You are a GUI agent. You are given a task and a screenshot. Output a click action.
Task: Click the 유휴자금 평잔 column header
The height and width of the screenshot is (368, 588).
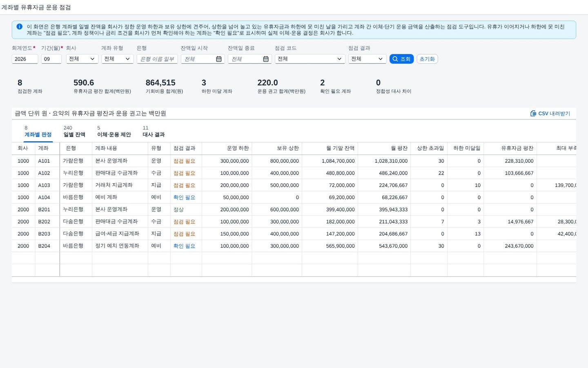coord(510,148)
